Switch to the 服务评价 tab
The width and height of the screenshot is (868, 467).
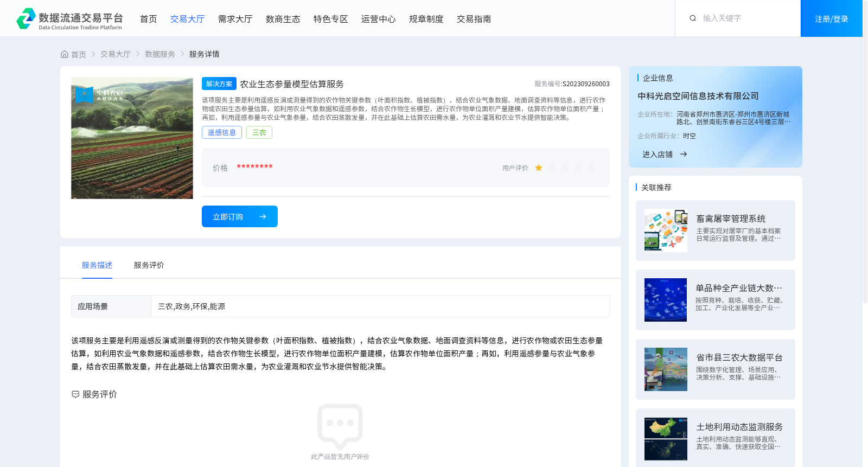149,265
